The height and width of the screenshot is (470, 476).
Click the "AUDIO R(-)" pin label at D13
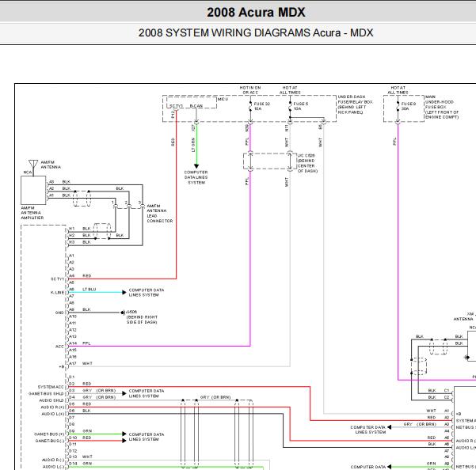tap(53, 460)
